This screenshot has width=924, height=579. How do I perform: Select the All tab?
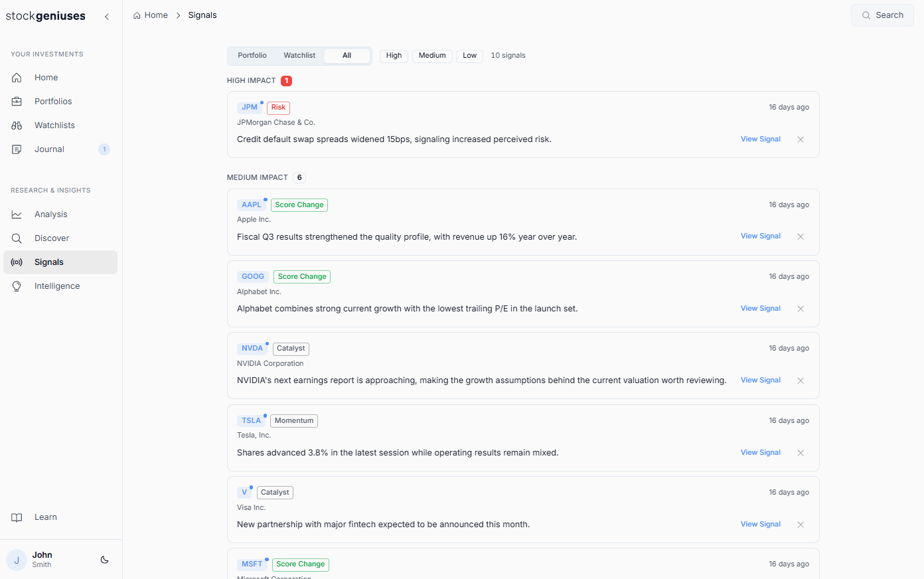(346, 56)
